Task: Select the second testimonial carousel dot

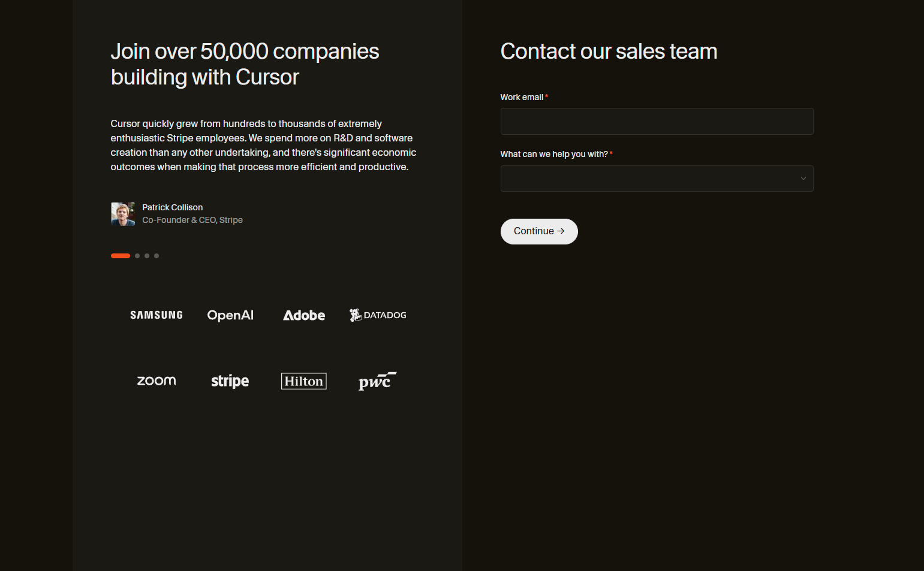Action: (137, 256)
